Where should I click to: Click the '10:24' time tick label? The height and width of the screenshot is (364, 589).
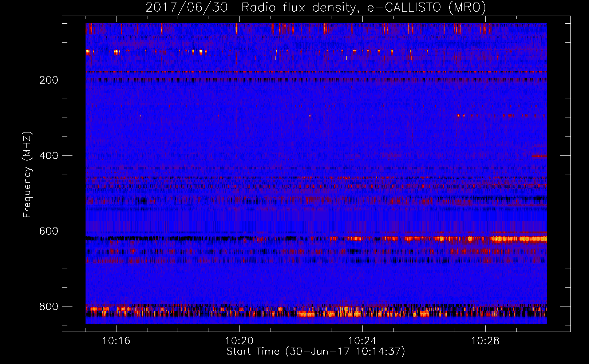coord(362,341)
